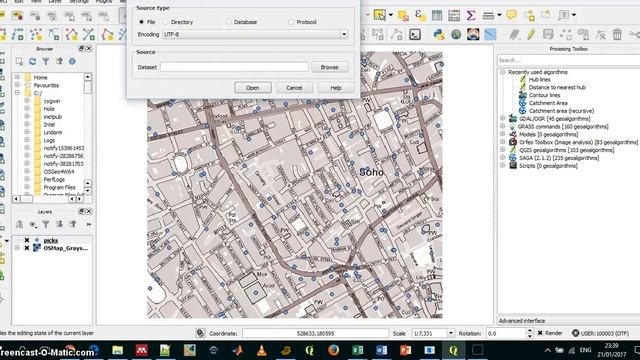The height and width of the screenshot is (360, 640).
Task: Click the Processing Toolbox search field
Action: (x=568, y=60)
